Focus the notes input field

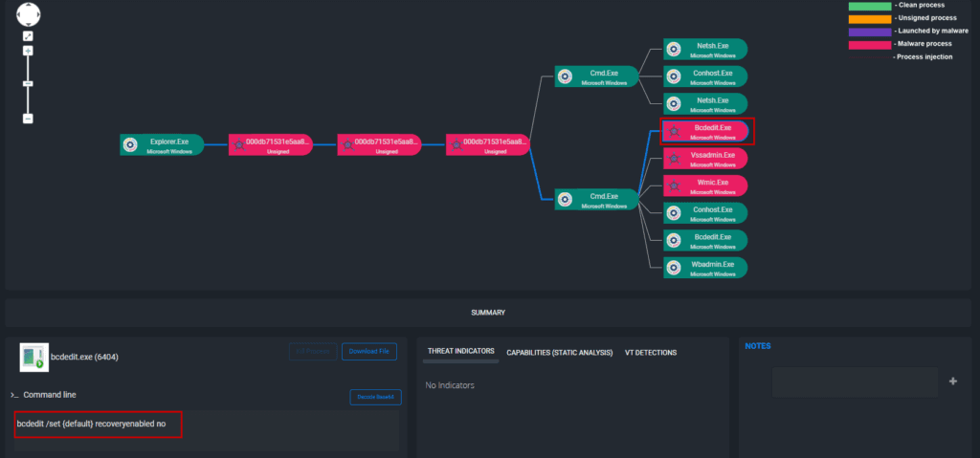855,382
